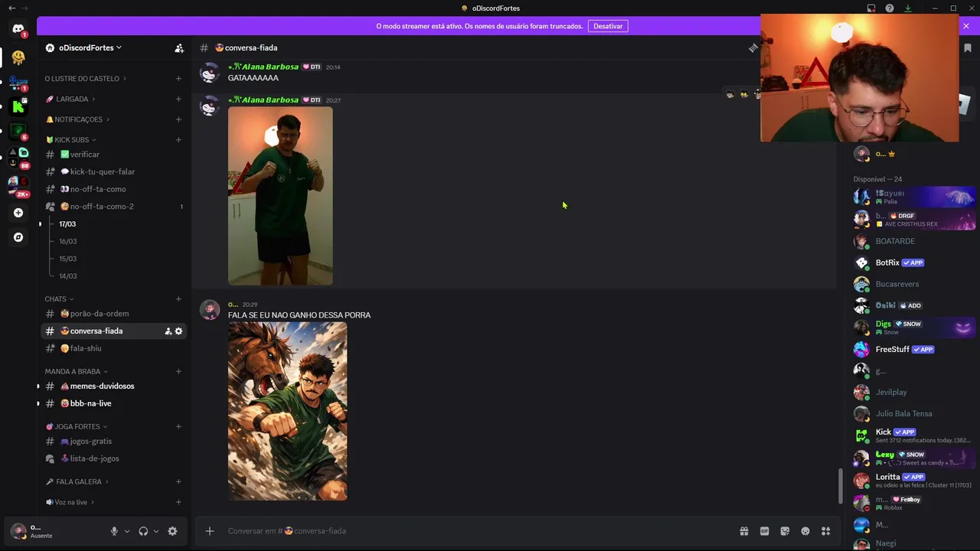Click create invite icon on conversa-fiada channel
This screenshot has width=980, height=551.
click(168, 331)
